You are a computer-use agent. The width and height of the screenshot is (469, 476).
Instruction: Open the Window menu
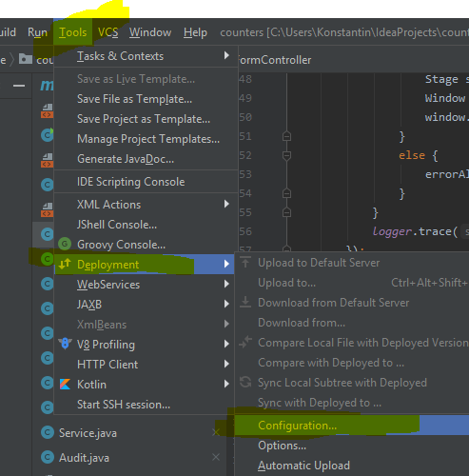click(x=150, y=32)
